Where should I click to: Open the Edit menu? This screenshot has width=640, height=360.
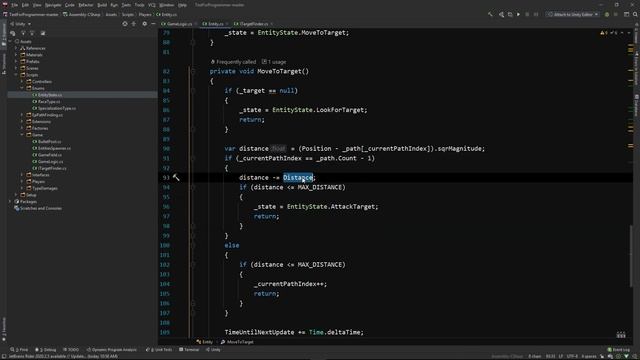[x=25, y=5]
